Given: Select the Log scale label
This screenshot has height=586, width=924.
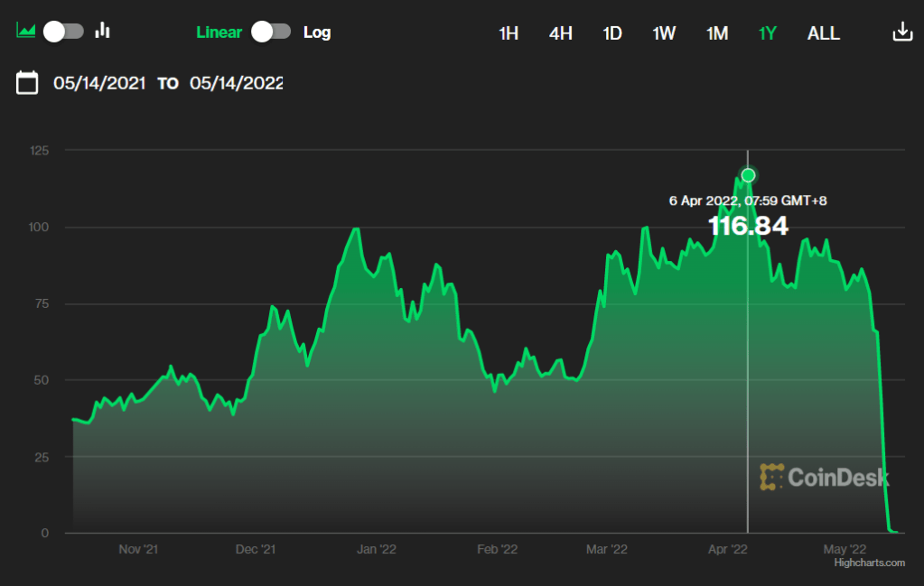Looking at the screenshot, I should 317,33.
